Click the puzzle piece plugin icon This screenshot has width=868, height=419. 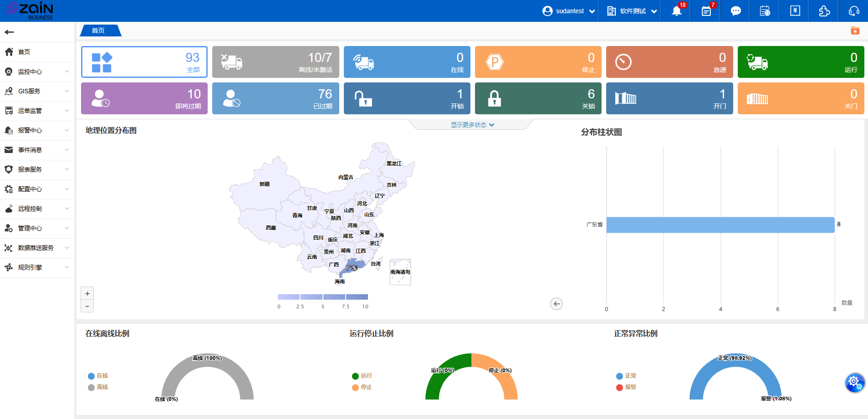pos(824,11)
